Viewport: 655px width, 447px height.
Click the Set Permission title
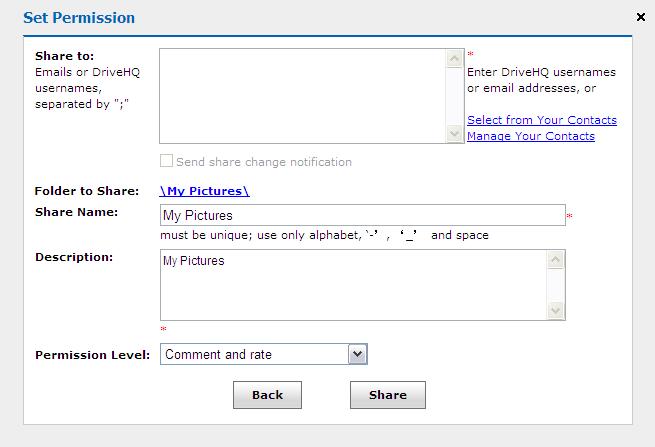79,18
